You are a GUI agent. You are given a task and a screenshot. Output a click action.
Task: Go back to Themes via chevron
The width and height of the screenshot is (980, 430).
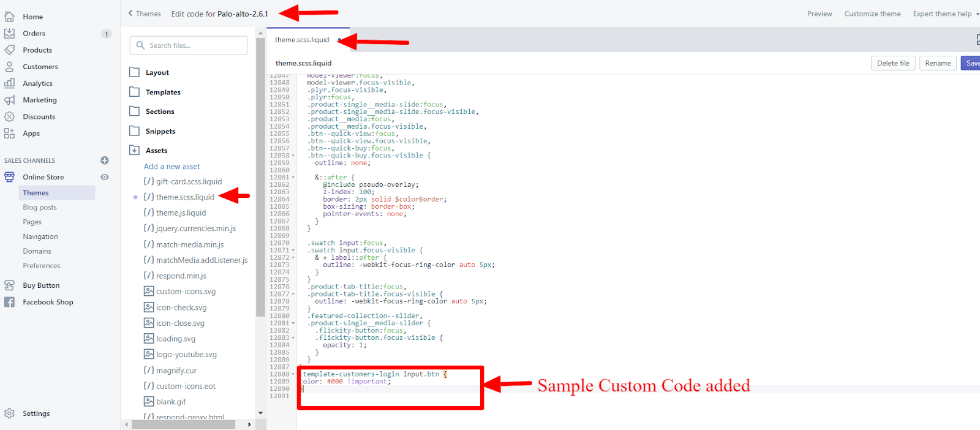(x=130, y=13)
